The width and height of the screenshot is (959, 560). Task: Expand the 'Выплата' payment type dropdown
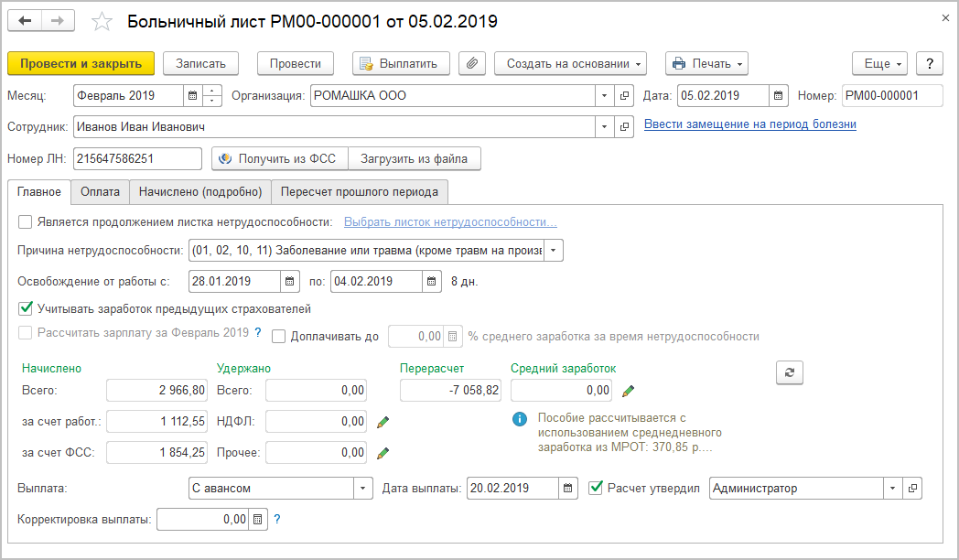[363, 489]
